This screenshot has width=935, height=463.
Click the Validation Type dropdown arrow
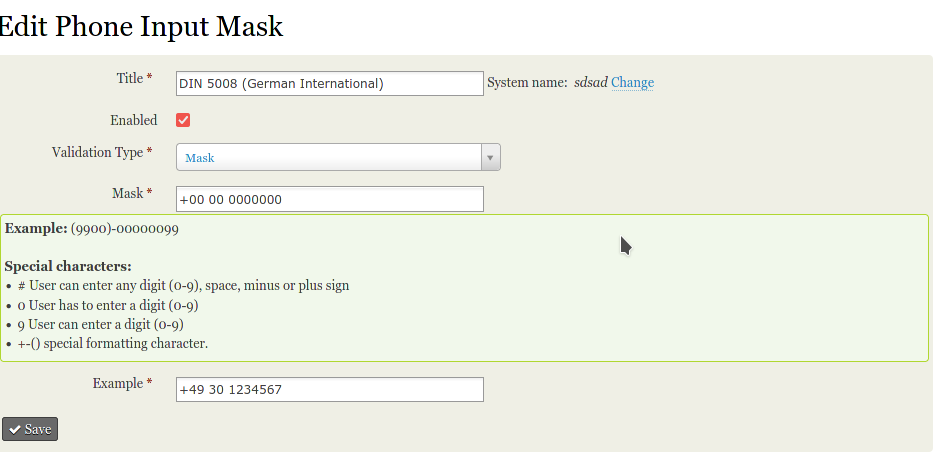click(x=490, y=158)
